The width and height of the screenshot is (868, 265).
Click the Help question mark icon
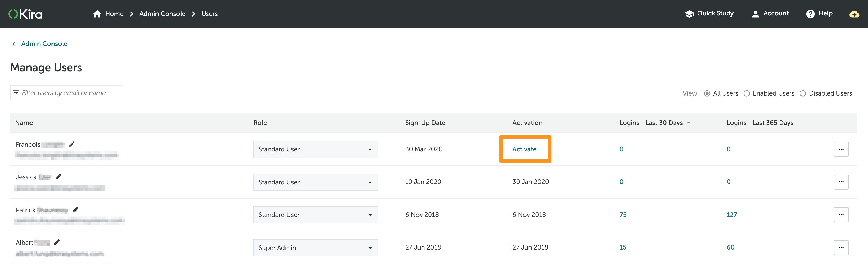(810, 14)
